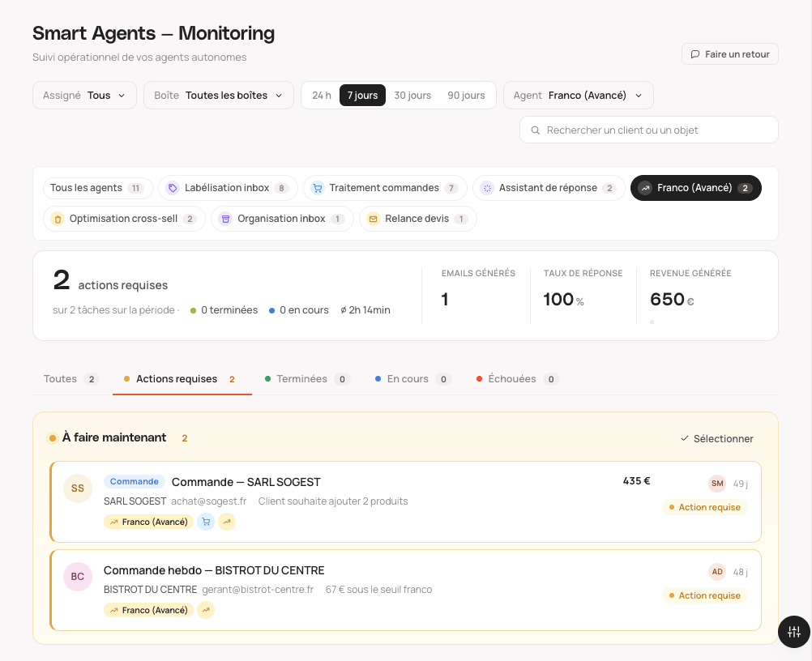Switch period to 90 jours

[x=466, y=96]
